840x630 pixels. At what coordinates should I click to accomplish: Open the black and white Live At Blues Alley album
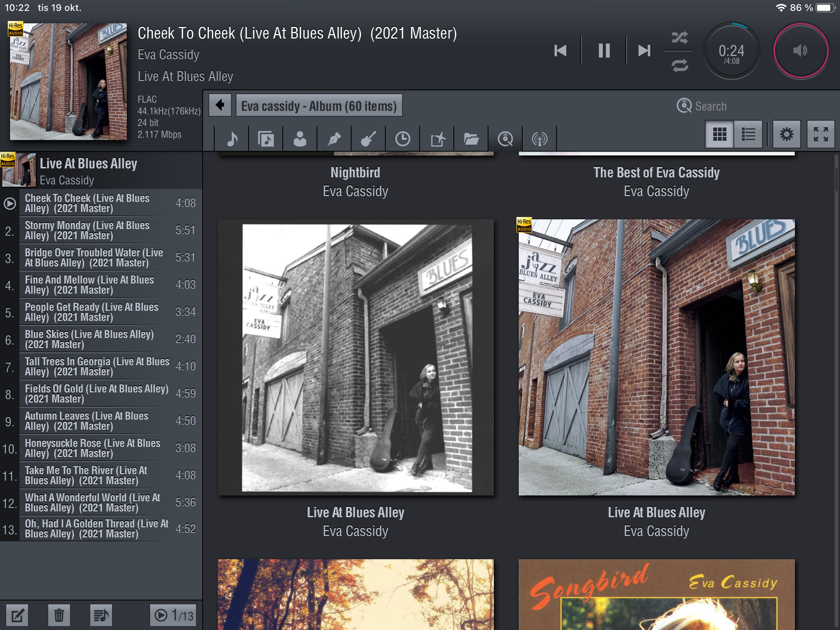(x=356, y=357)
